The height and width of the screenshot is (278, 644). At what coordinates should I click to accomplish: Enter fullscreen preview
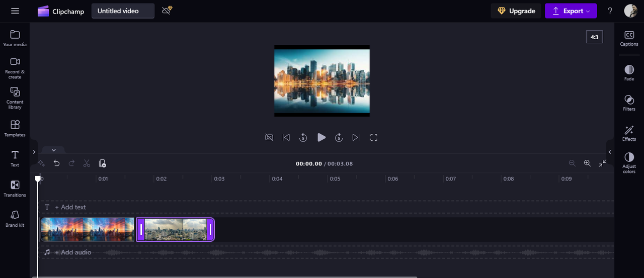[x=374, y=137]
